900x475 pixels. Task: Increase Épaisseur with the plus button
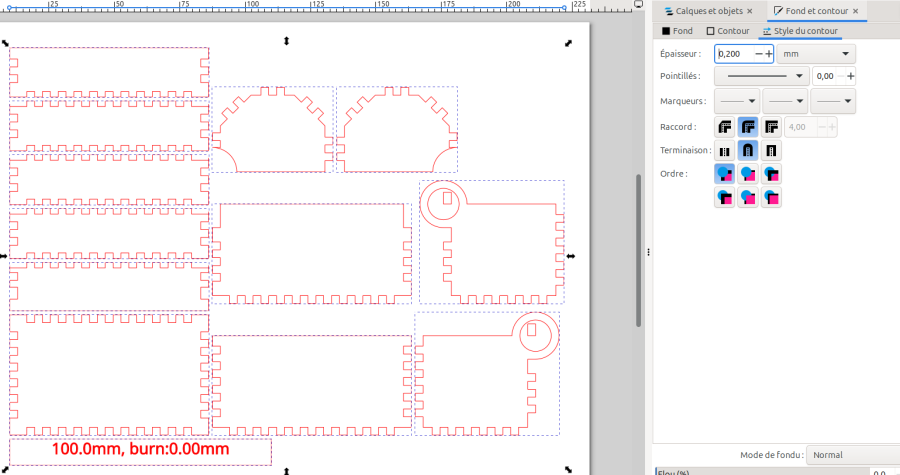tap(769, 53)
